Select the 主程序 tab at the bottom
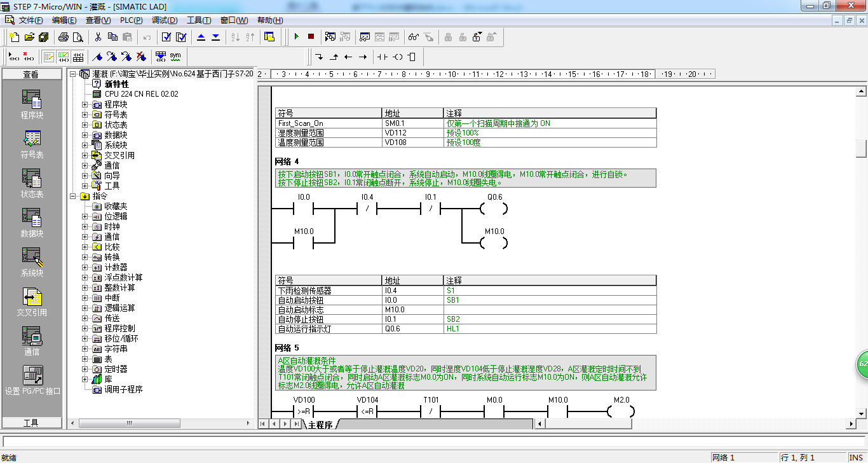 point(321,424)
